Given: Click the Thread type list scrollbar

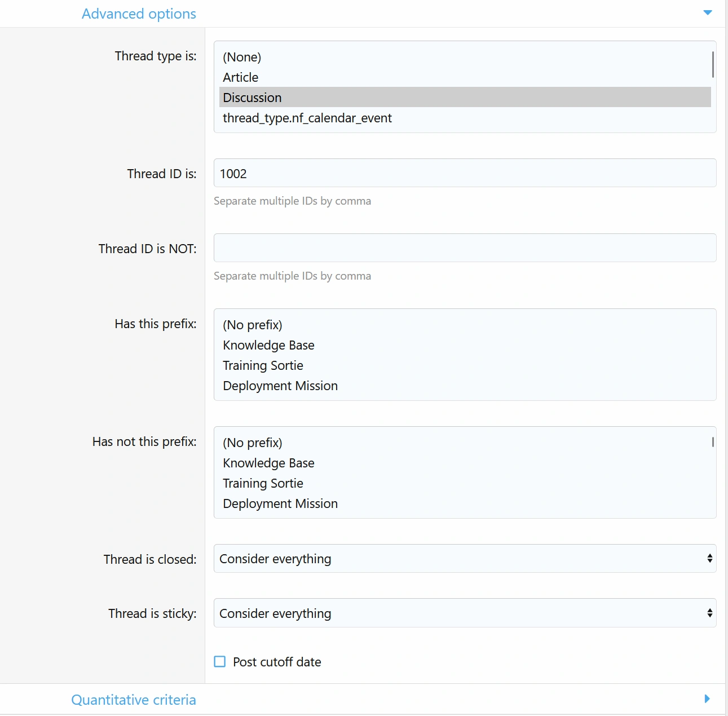Looking at the screenshot, I should tap(713, 65).
